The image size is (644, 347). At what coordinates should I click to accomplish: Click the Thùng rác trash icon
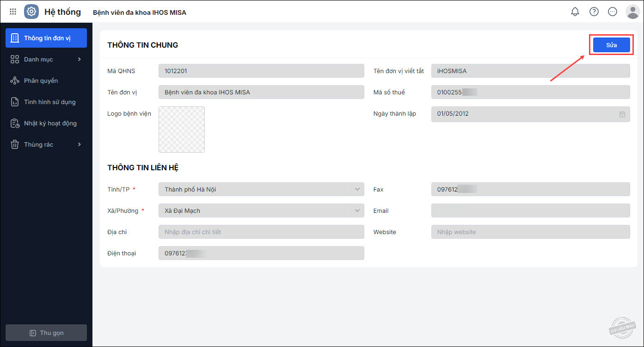pyautogui.click(x=15, y=144)
